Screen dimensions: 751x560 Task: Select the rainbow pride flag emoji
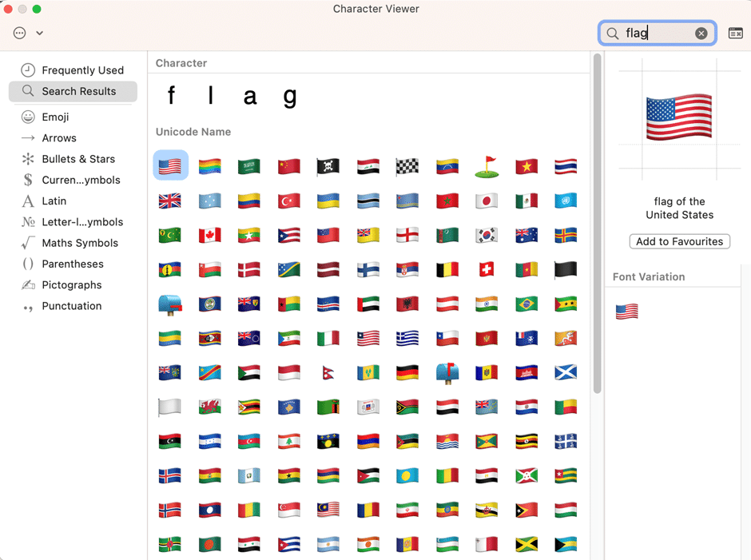210,166
